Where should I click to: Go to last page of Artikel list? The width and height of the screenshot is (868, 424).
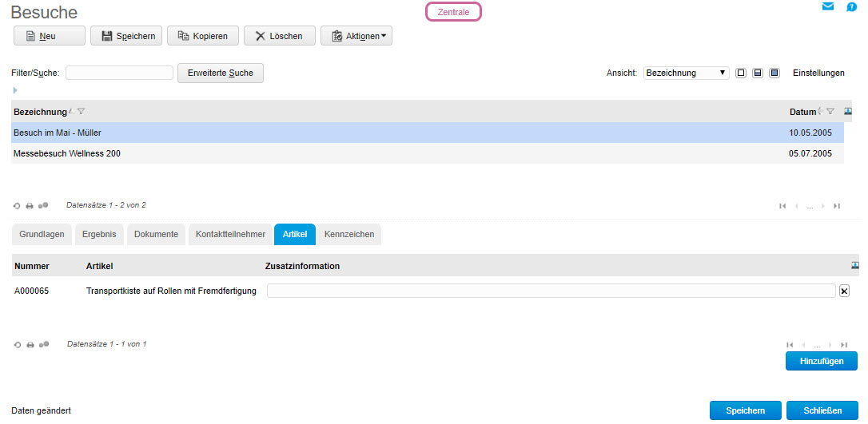[844, 344]
